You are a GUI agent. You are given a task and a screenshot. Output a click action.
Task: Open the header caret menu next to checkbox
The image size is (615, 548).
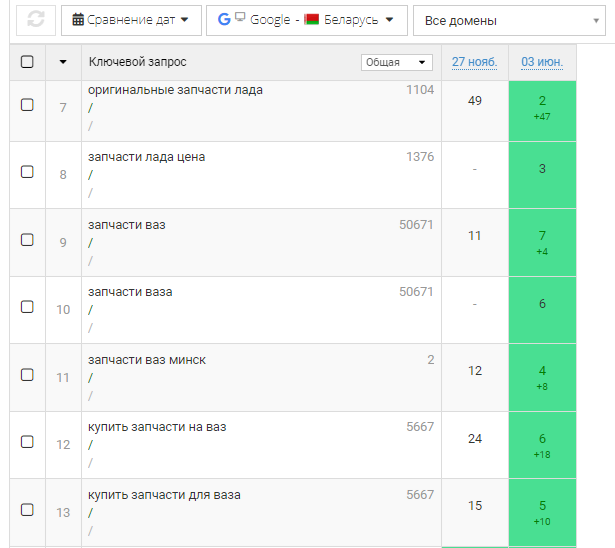63,62
